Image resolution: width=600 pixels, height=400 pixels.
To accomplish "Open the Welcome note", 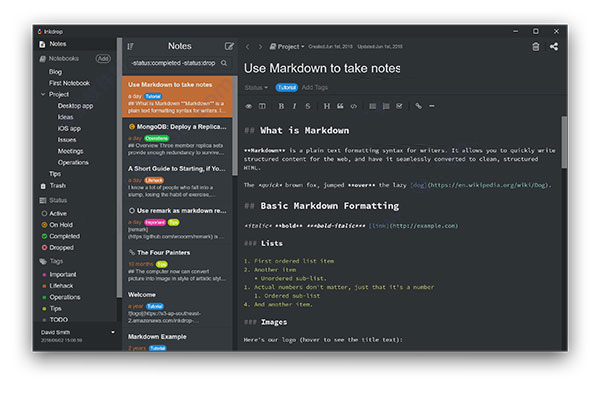I will (x=177, y=307).
